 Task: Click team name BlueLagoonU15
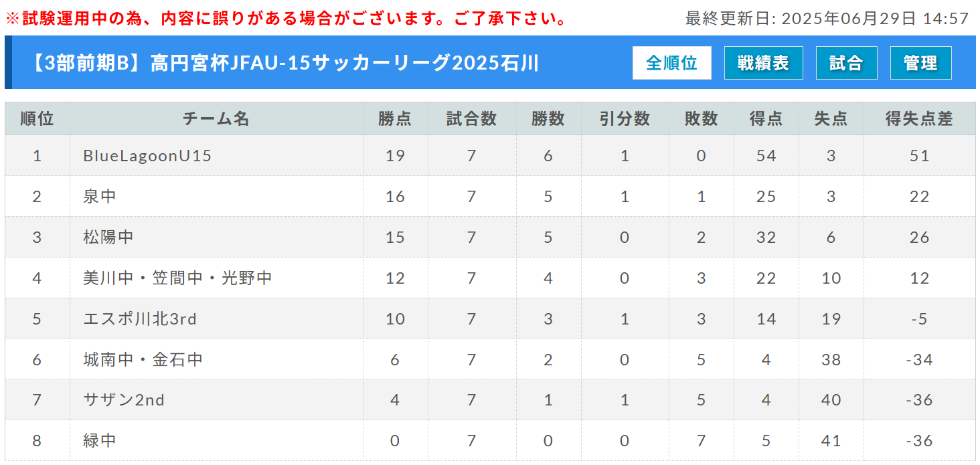147,156
